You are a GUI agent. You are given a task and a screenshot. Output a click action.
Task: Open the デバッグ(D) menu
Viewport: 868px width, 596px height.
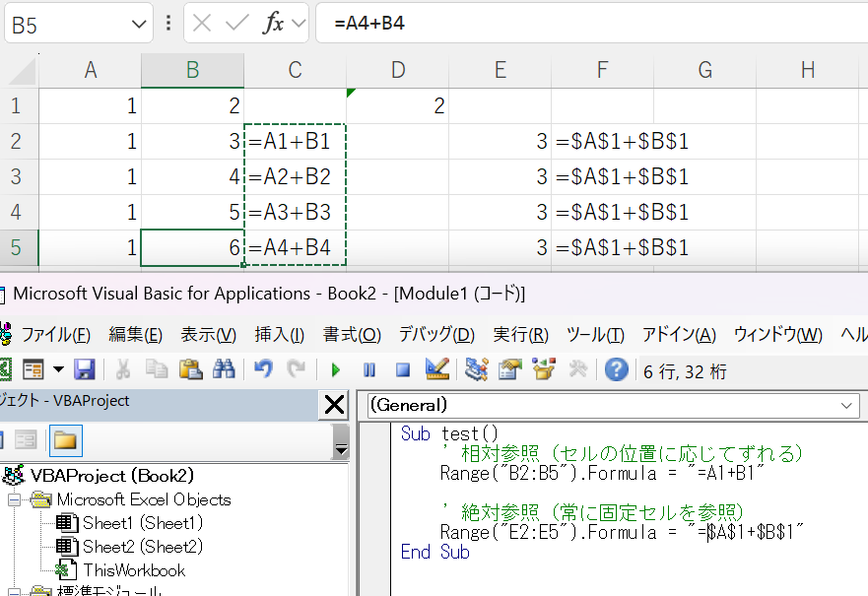coord(436,335)
